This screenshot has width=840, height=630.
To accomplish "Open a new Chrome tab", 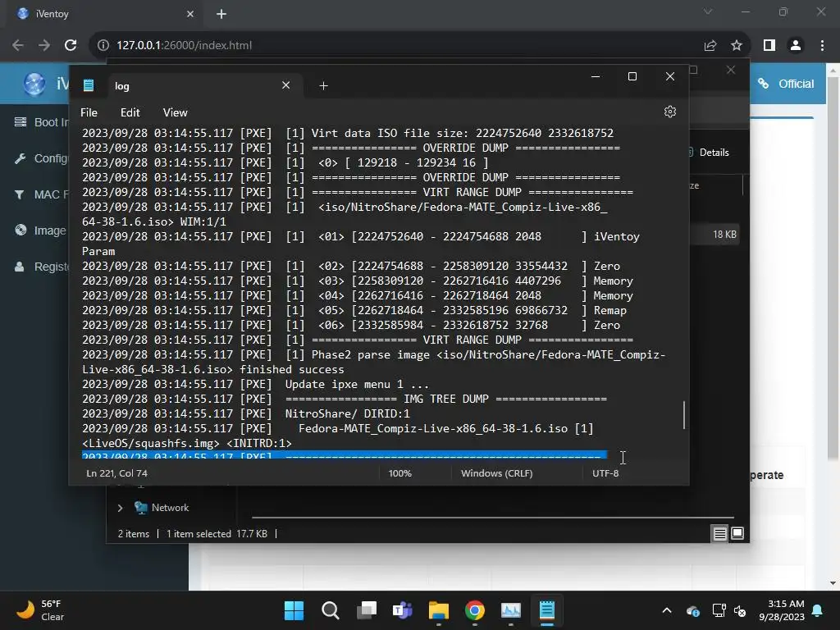I will pyautogui.click(x=221, y=14).
